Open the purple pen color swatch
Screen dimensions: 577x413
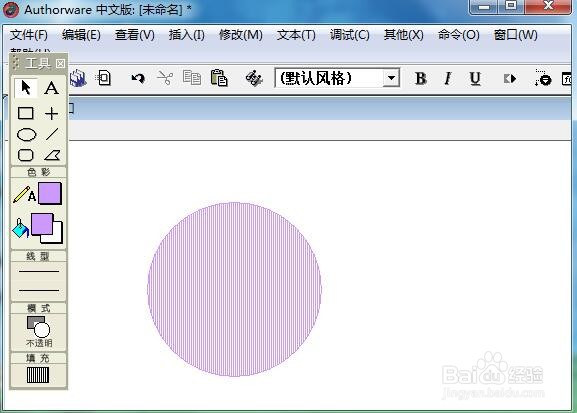click(50, 193)
